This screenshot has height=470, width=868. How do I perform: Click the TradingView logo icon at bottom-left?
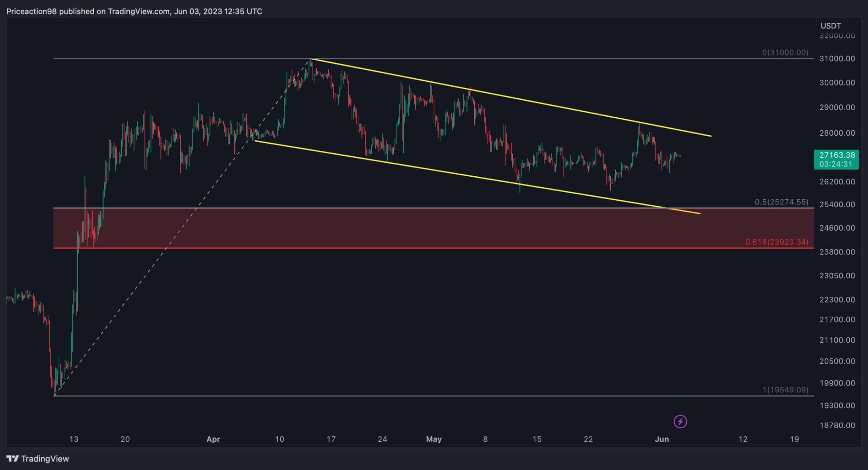pyautogui.click(x=13, y=459)
